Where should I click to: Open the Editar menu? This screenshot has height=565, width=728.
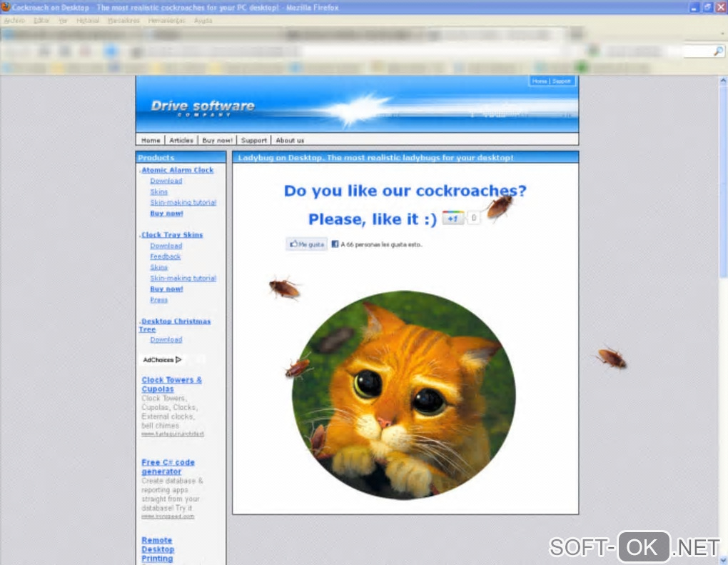pos(41,21)
